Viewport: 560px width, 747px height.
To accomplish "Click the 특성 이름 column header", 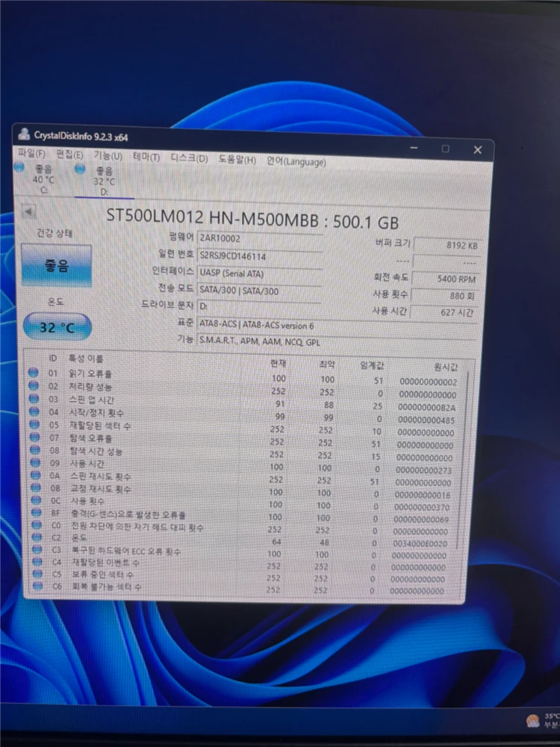I will [86, 359].
